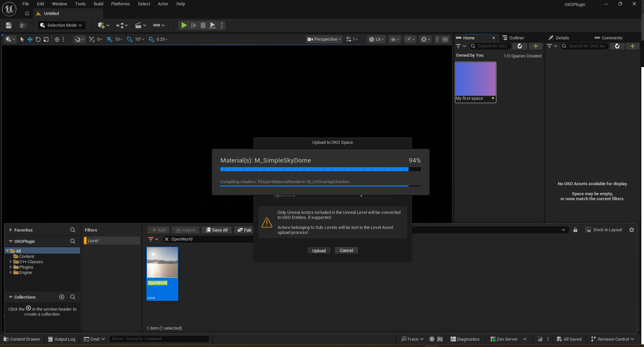
Task: Collapse the Collections section
Action: point(11,297)
